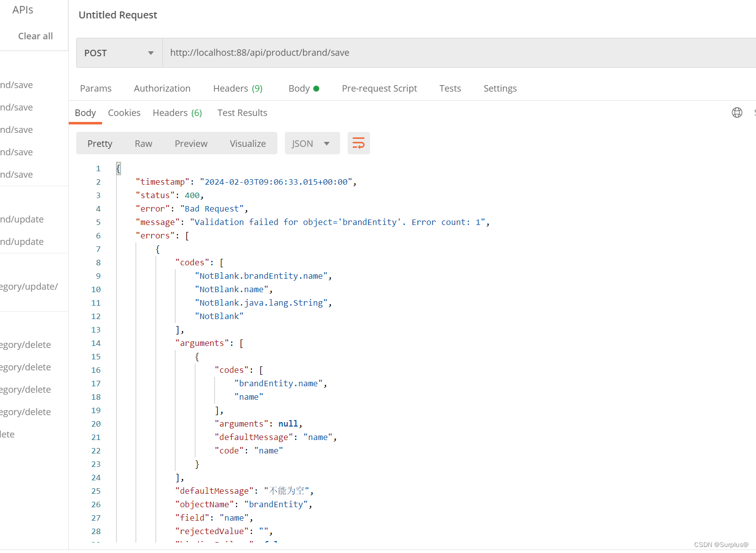Click the timestamp value on line 2

click(276, 182)
